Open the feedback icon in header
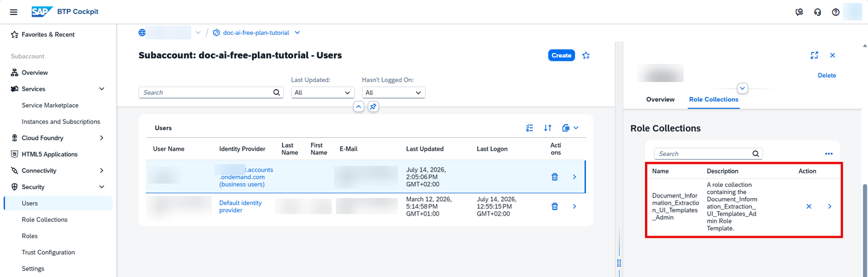This screenshot has width=868, height=277. tap(799, 12)
